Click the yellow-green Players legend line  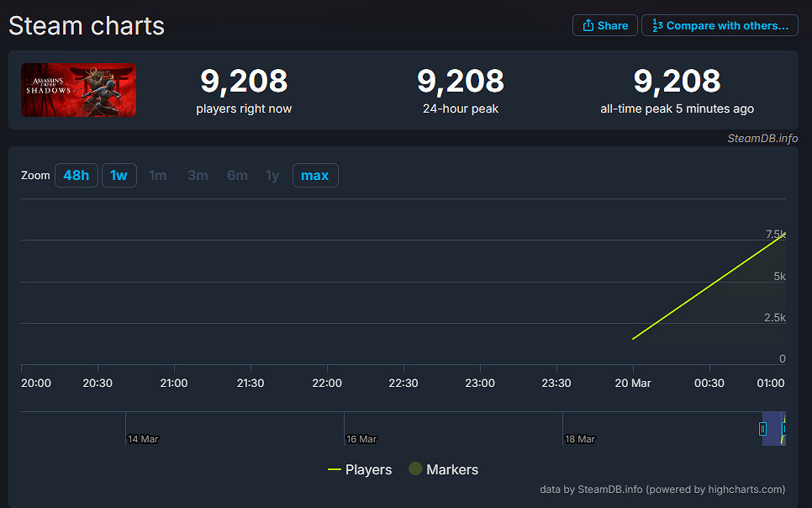pos(335,469)
